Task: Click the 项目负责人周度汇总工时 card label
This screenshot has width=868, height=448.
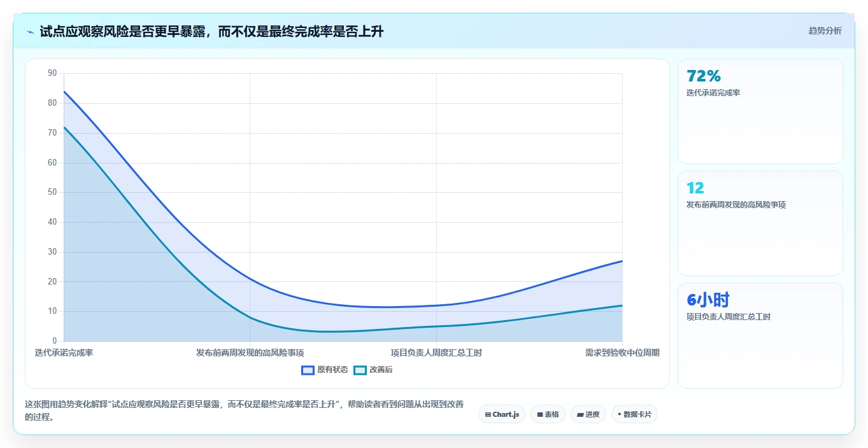Action: pos(729,317)
